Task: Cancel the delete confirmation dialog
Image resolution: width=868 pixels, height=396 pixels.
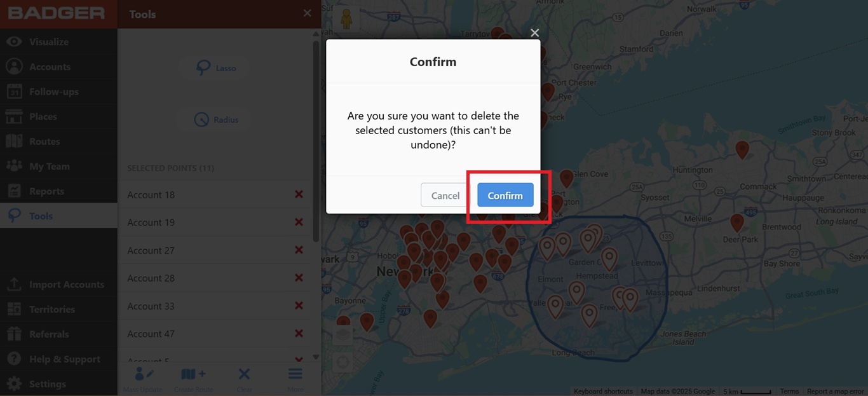Action: click(445, 195)
